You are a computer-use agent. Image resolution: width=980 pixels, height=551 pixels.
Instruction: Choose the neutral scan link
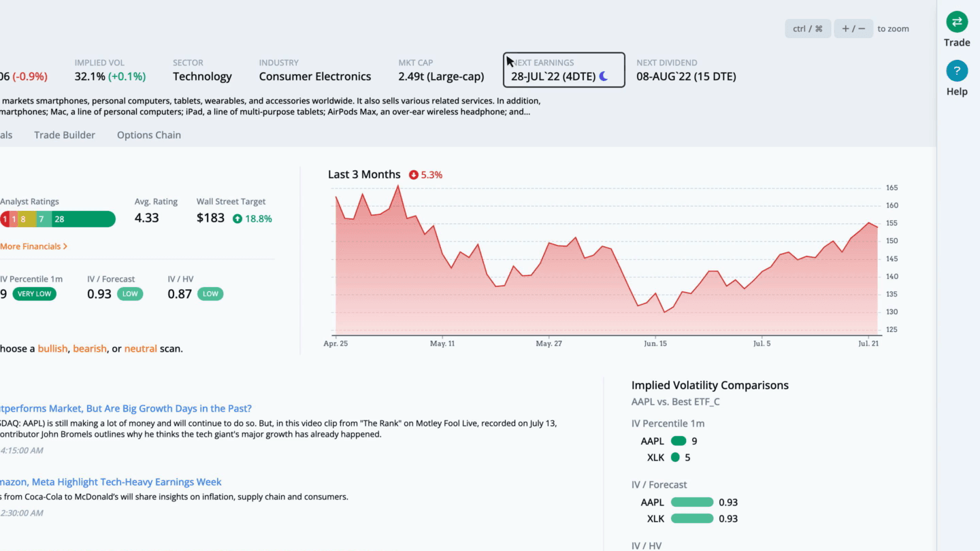point(141,348)
